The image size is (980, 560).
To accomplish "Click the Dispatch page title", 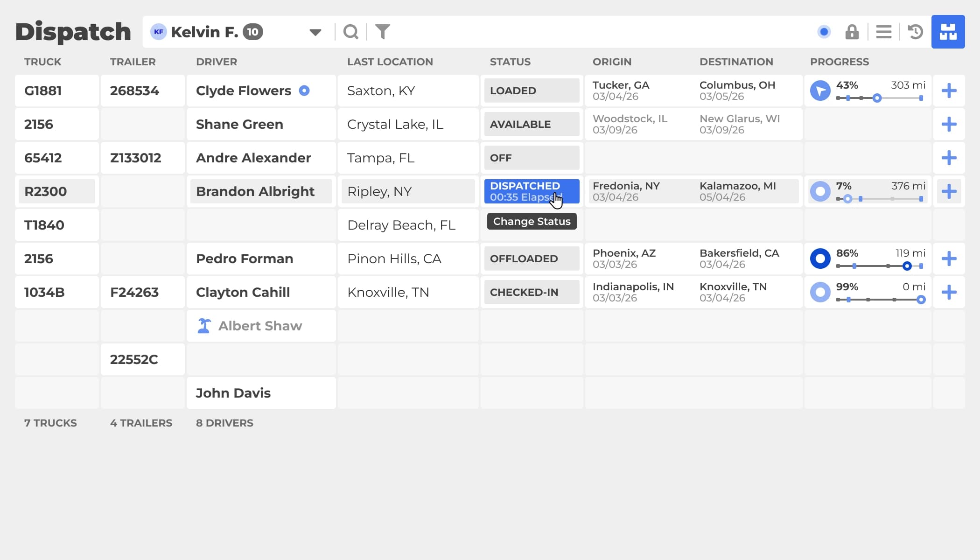I will click(73, 32).
